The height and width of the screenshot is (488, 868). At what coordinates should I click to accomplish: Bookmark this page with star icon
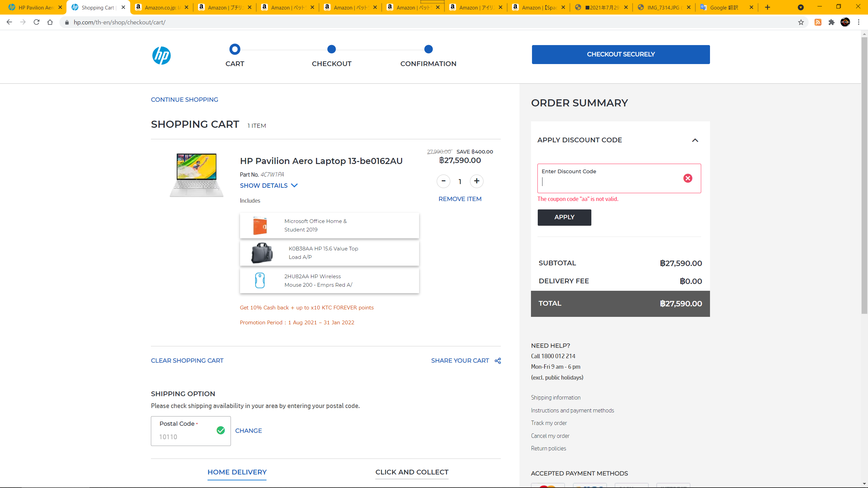[801, 22]
